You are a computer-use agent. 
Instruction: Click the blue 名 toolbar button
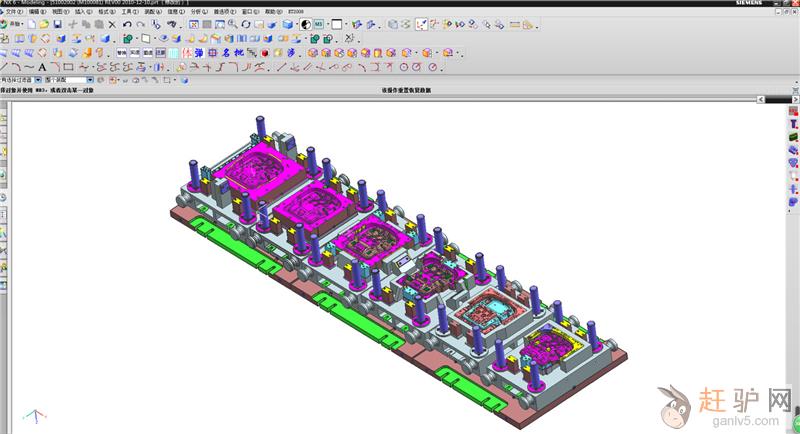[226, 52]
